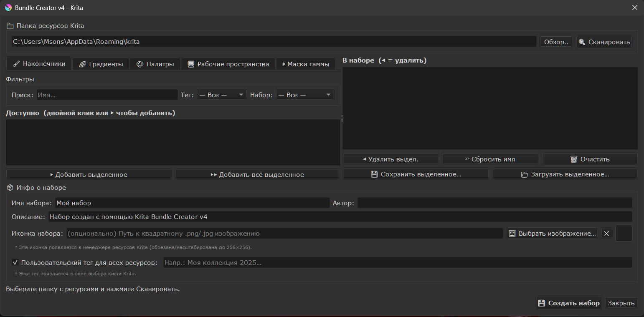Click the empty bundle icon preview box
Viewport: 644px width, 317px height.
[x=624, y=233]
